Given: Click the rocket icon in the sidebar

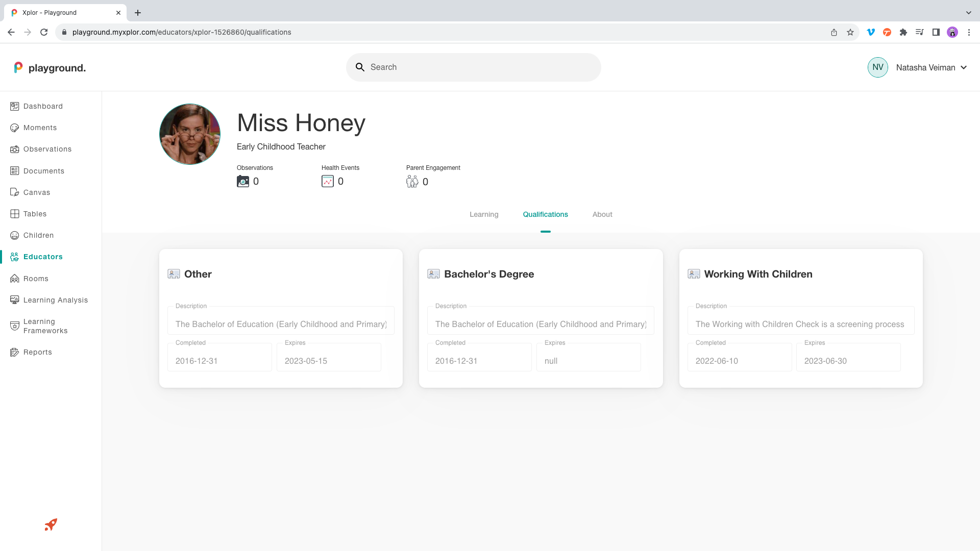Looking at the screenshot, I should click(51, 524).
